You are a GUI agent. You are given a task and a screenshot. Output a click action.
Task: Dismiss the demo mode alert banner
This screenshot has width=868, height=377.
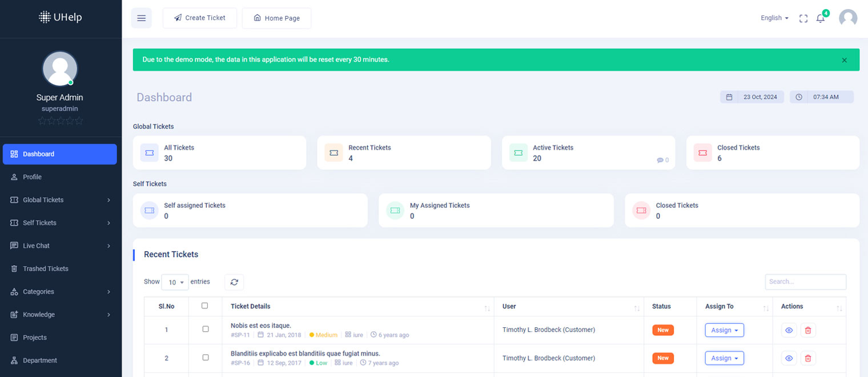click(x=844, y=60)
